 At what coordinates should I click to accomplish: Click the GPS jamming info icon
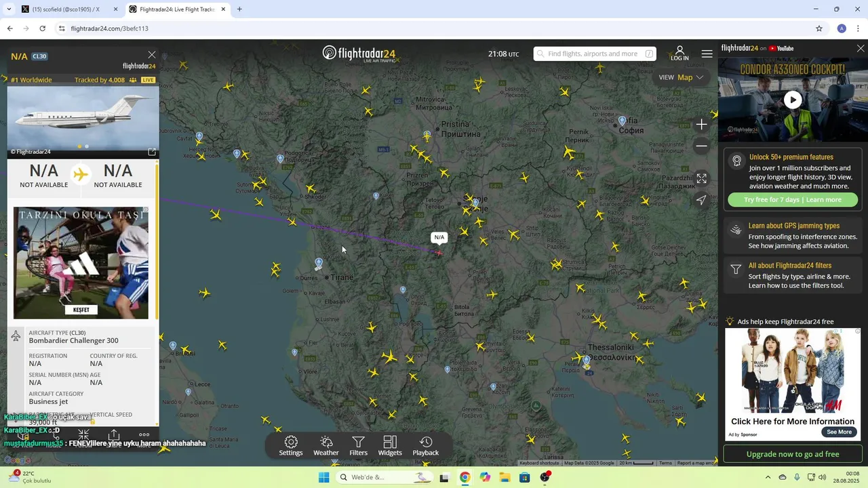(x=736, y=230)
